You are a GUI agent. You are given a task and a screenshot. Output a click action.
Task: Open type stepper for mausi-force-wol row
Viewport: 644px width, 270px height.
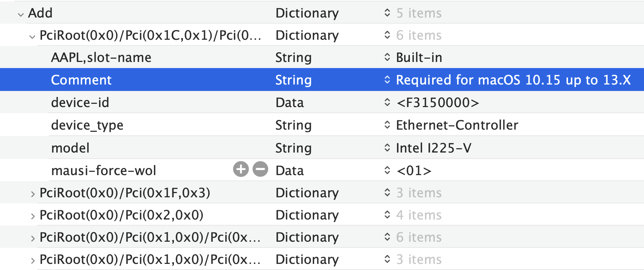tap(387, 170)
